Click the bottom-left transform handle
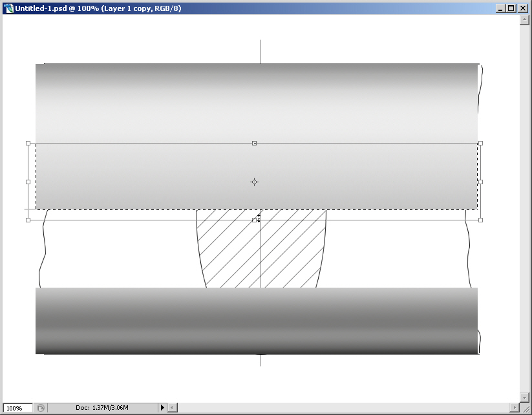Screen dimensions: 532x415 click(28, 220)
